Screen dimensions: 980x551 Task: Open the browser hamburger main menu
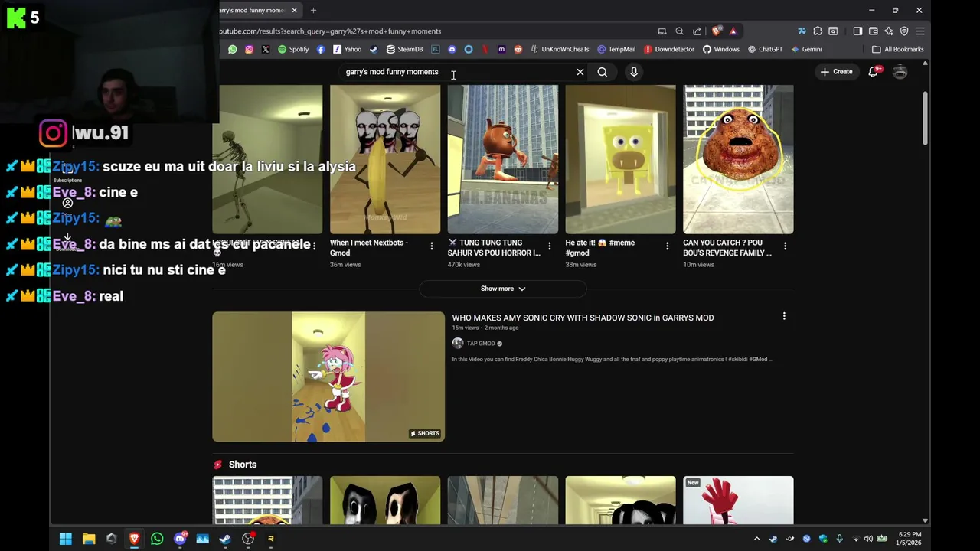tap(920, 31)
